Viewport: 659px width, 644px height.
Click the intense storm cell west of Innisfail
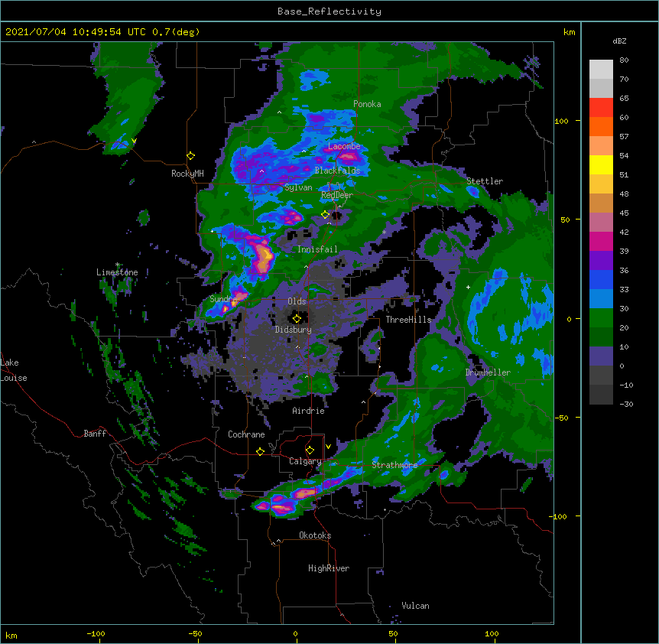(x=264, y=256)
